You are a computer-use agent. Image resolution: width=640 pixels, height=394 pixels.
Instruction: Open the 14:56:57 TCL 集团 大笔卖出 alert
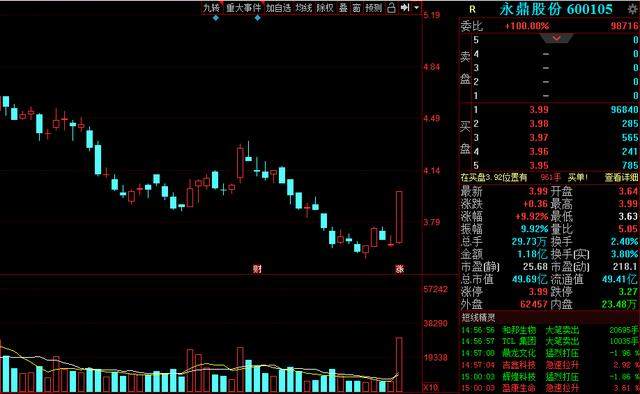[x=549, y=341]
